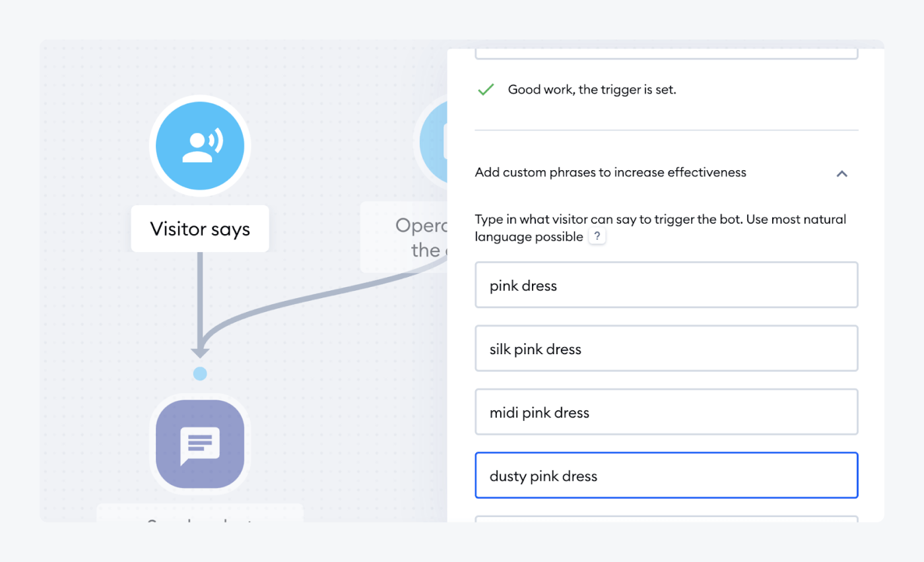
Task: Click the Add custom phrases heading text
Action: point(610,172)
